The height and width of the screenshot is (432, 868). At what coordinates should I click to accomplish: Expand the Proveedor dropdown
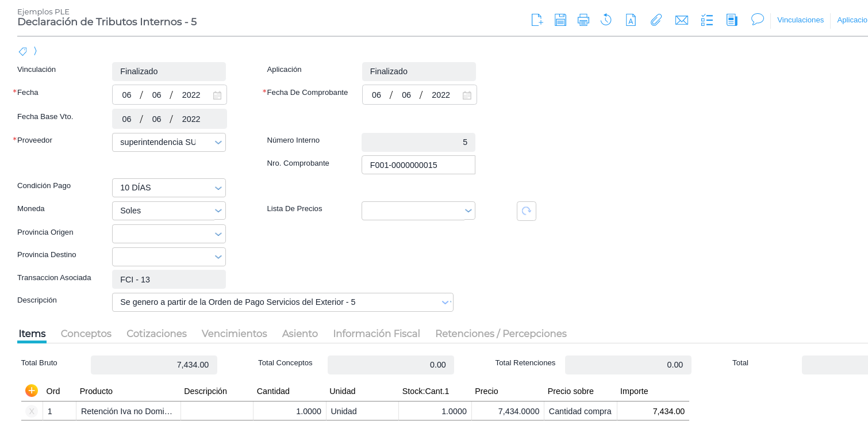[218, 143]
